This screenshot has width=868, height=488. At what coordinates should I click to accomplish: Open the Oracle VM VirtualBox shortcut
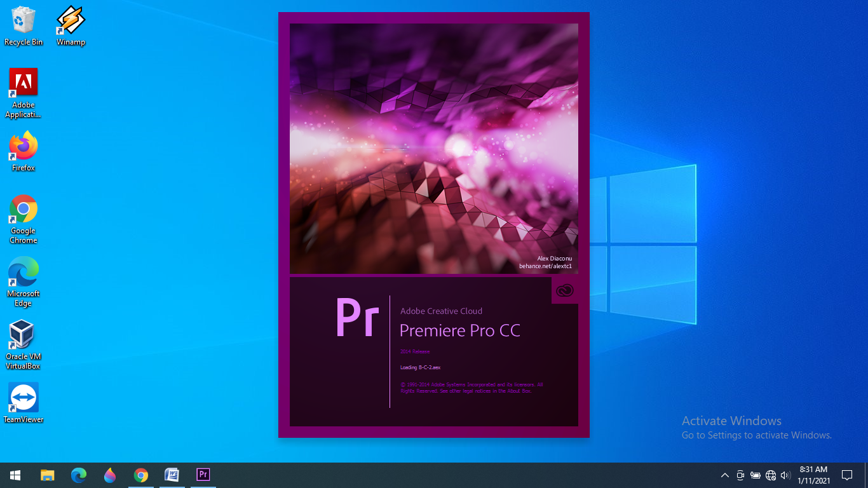pyautogui.click(x=23, y=345)
